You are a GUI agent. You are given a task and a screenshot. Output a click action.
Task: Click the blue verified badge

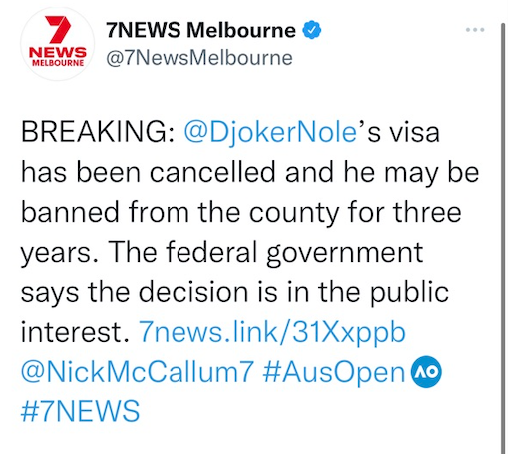(312, 30)
